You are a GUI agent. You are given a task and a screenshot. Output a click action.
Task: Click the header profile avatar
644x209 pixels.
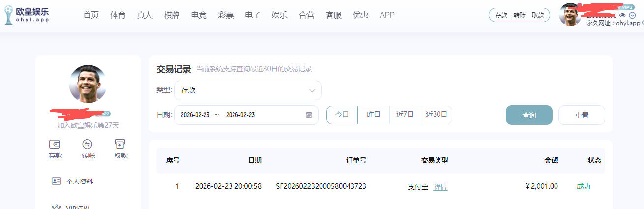pyautogui.click(x=570, y=15)
